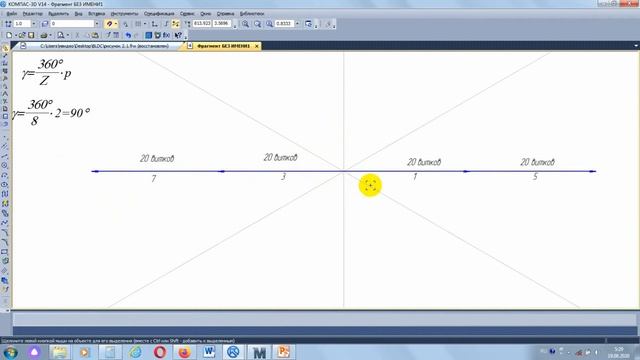Open the Справка menu
This screenshot has height=360, width=640.
coord(225,13)
